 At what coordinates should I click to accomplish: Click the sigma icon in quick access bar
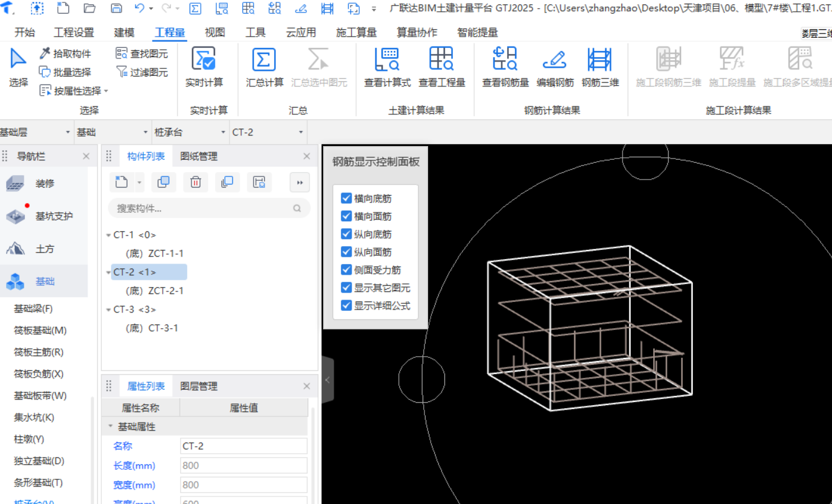coord(194,9)
